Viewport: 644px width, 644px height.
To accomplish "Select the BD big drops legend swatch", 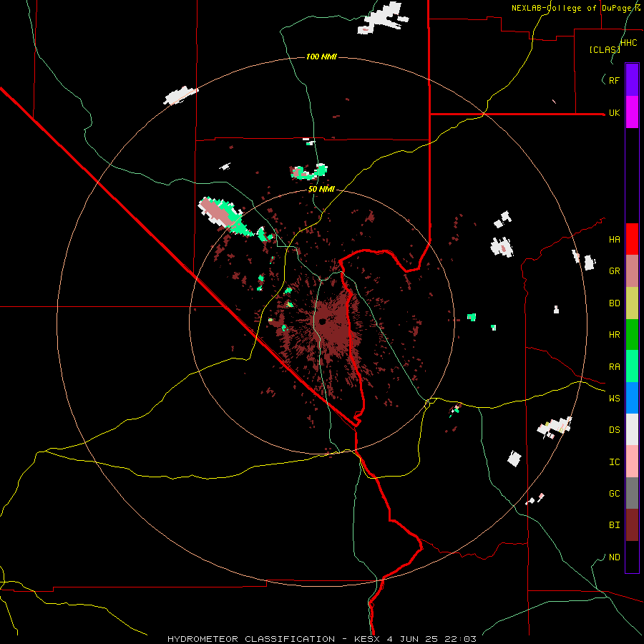I will coord(632,303).
